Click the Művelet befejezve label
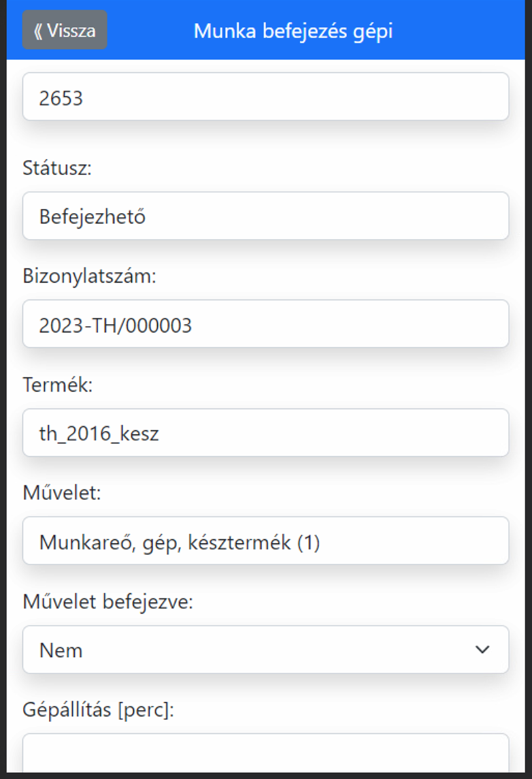The height and width of the screenshot is (779, 532). tap(108, 601)
